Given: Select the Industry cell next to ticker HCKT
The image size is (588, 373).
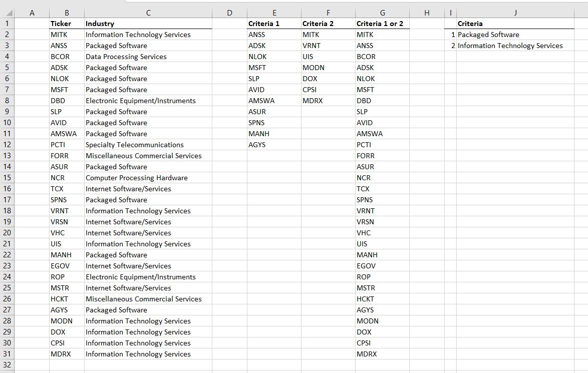Looking at the screenshot, I should (148, 299).
